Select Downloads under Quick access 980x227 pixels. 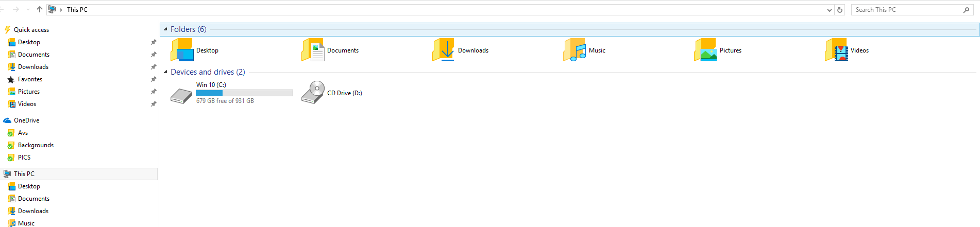pyautogui.click(x=33, y=67)
